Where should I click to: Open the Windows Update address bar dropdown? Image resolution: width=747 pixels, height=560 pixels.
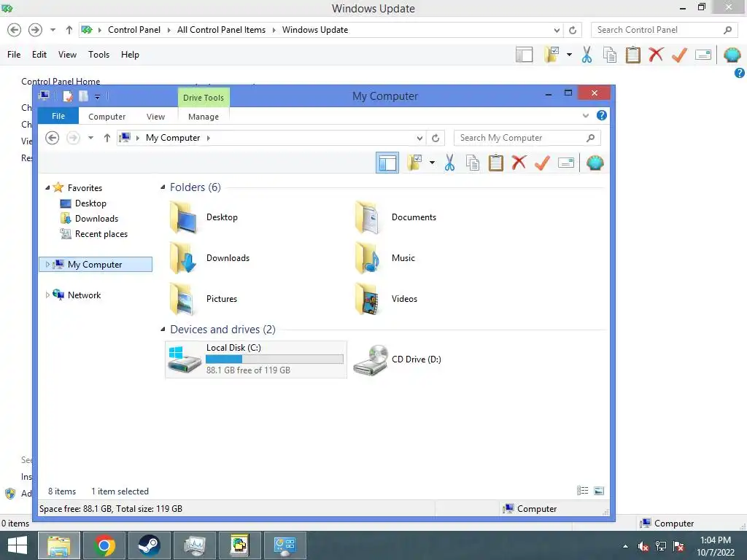click(x=557, y=30)
